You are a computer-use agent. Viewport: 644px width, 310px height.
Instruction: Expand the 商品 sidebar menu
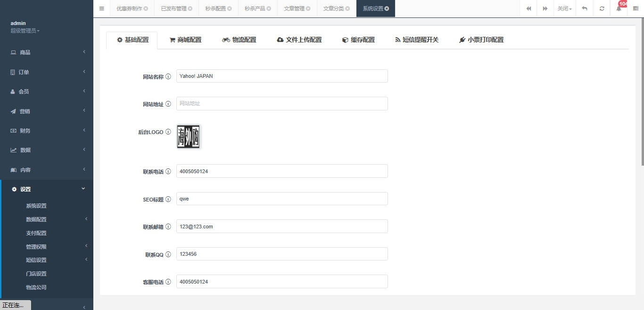[47, 52]
